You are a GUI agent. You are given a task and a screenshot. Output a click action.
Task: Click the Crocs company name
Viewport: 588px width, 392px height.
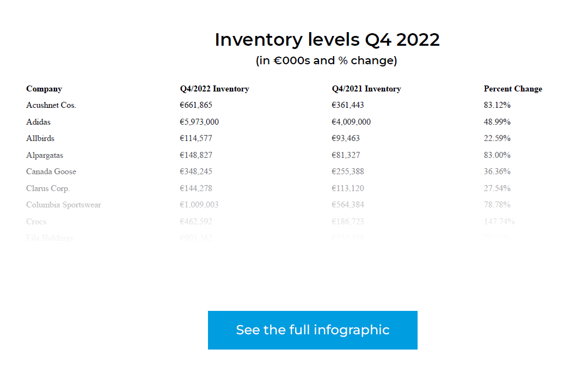[36, 222]
